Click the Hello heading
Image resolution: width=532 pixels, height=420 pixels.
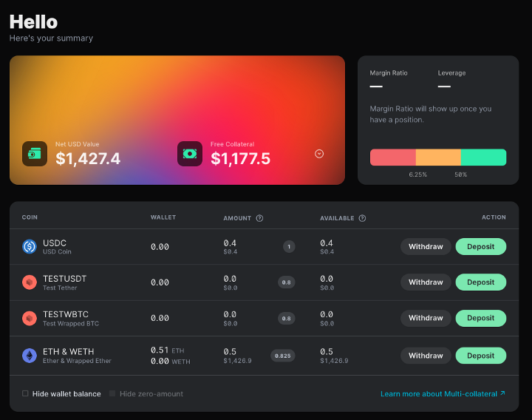tap(33, 22)
